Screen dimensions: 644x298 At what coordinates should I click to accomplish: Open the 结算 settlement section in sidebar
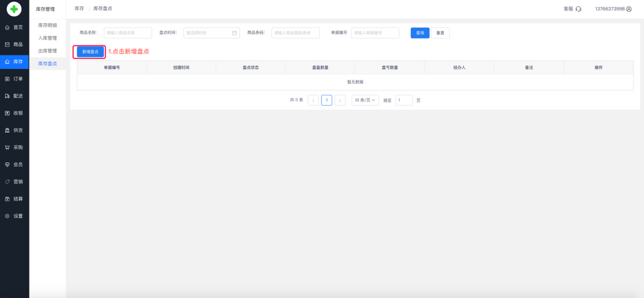(14, 199)
